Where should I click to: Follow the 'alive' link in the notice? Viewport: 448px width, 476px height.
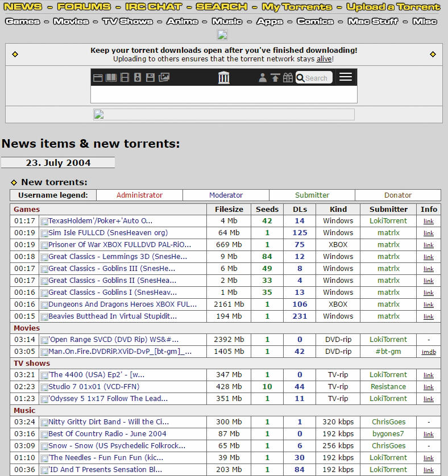324,59
